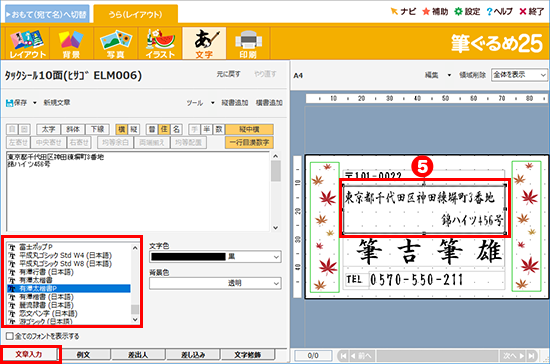Toggle 太字 bold formatting
550x364 pixels.
48,129
